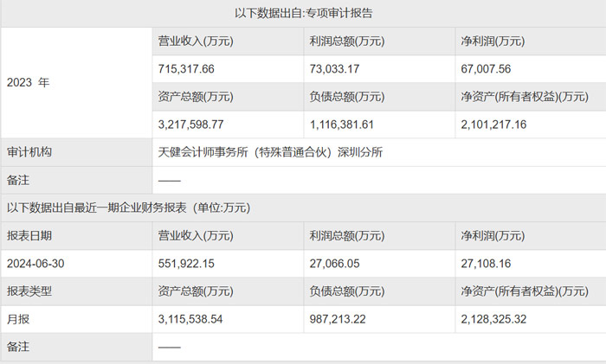Select total assets value 3,217,598.77

click(194, 125)
